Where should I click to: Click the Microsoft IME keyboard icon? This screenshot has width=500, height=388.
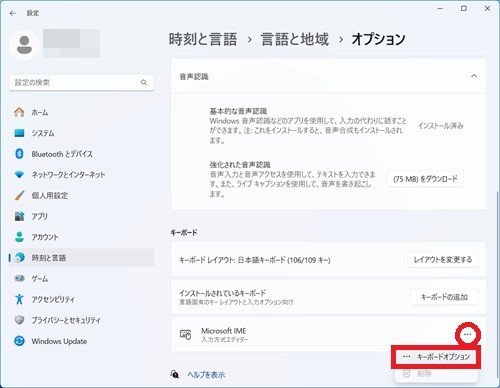point(185,334)
